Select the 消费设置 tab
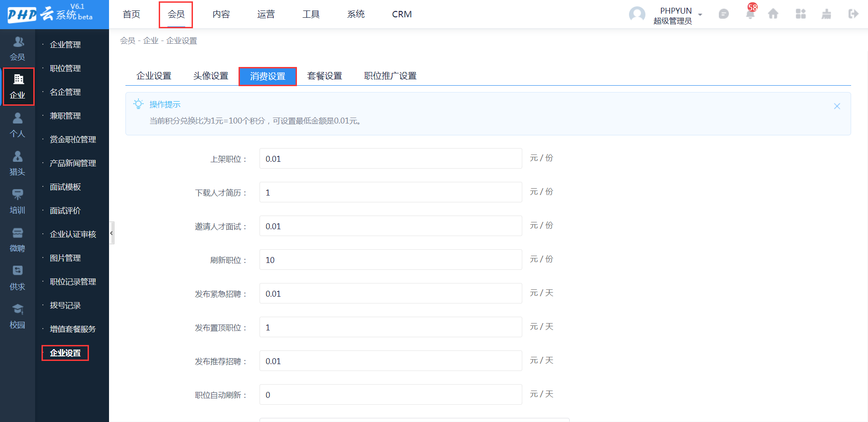868x422 pixels. coord(268,76)
